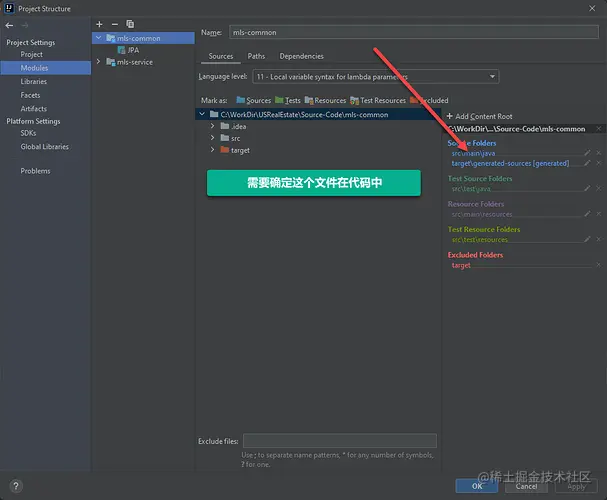Open Artifacts settings page
Viewport: 607px width, 500px height.
pos(33,109)
